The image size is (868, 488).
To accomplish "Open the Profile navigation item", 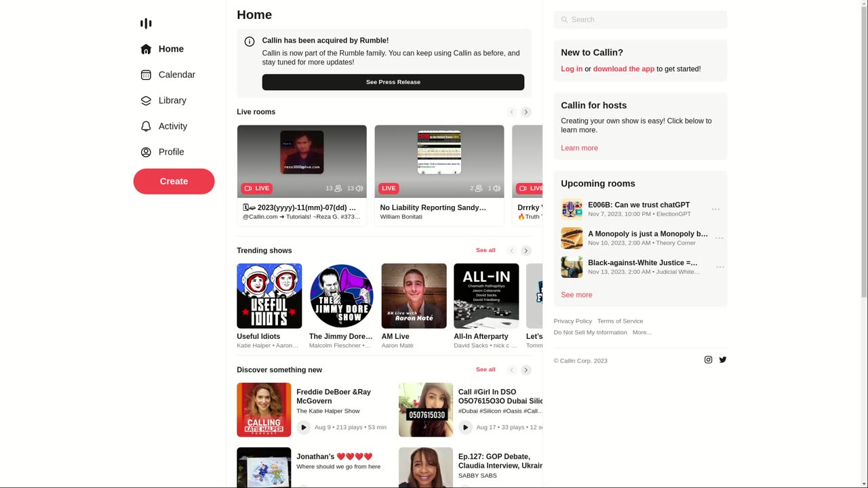I will click(163, 152).
